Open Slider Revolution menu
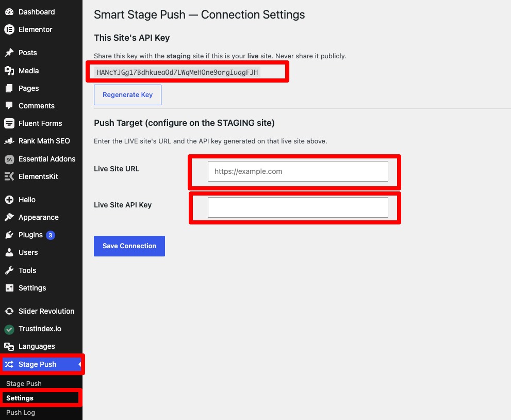Image resolution: width=511 pixels, height=420 pixels. (x=46, y=311)
